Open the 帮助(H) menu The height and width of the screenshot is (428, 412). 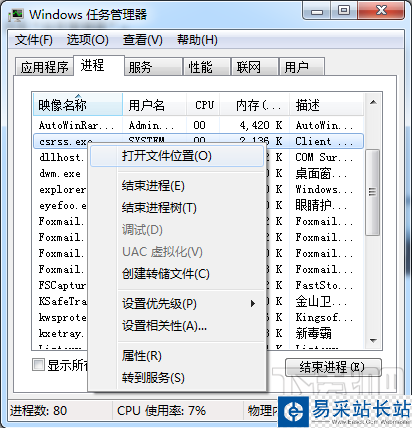point(197,40)
